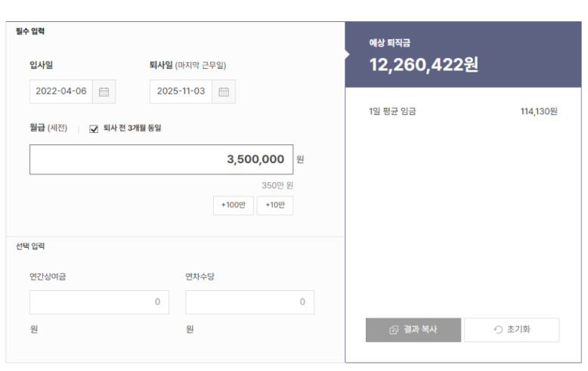This screenshot has height=371, width=588.
Task: Click the 114,130원 daily average wage value
Action: pyautogui.click(x=538, y=112)
